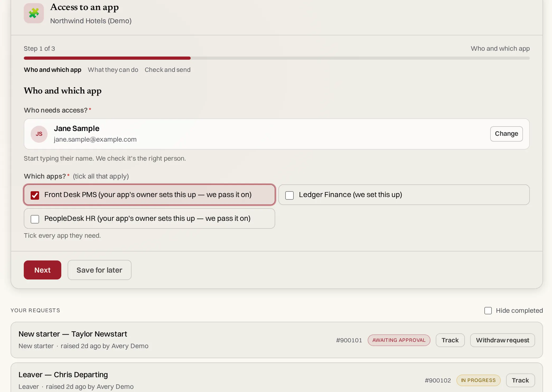552x392 pixels.
Task: Open 'Leaver — Chris Departing' title
Action: coord(63,375)
